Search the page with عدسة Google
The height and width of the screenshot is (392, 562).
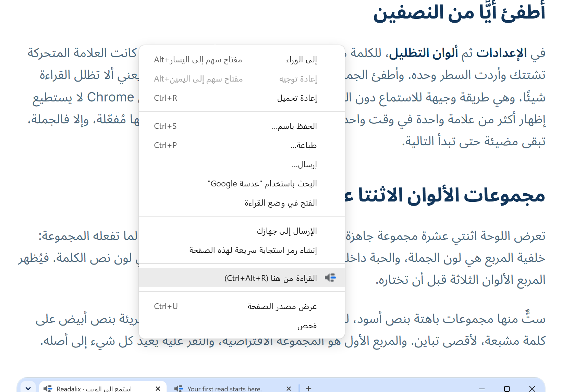click(x=242, y=184)
